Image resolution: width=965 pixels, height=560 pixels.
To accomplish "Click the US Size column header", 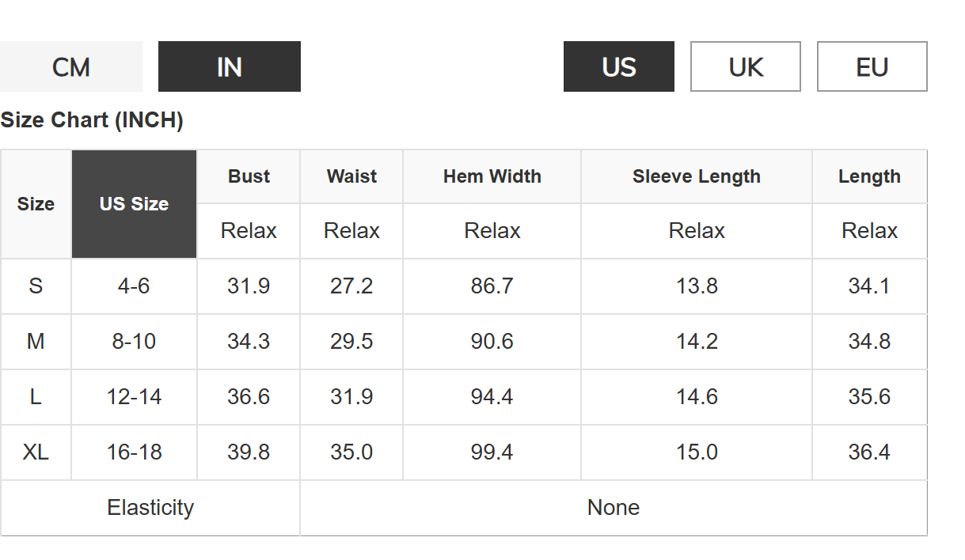I will (x=134, y=204).
